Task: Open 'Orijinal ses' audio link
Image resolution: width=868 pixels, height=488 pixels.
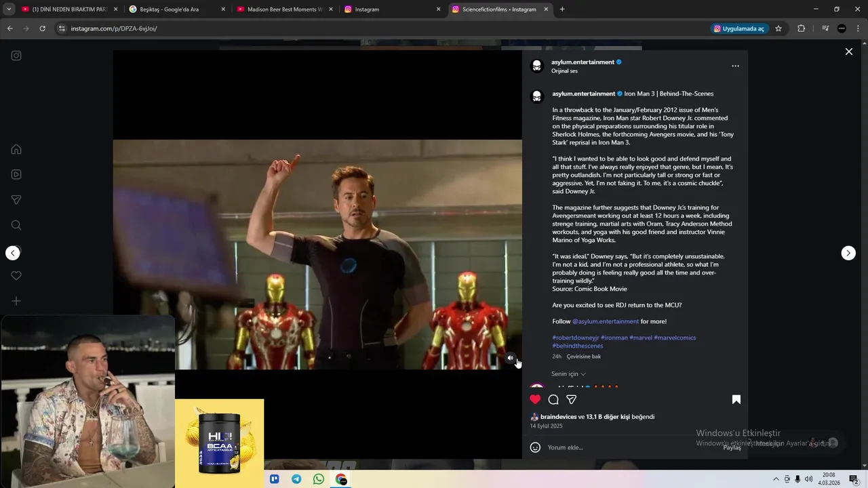Action: point(564,71)
